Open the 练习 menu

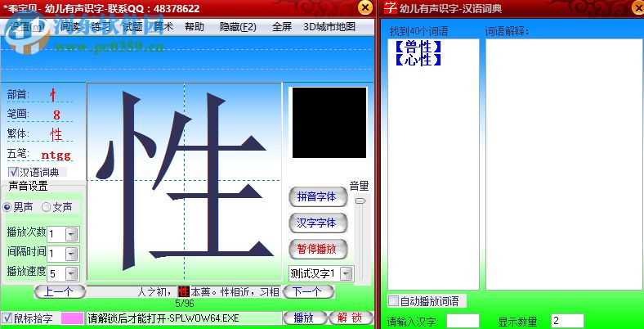coord(101,27)
